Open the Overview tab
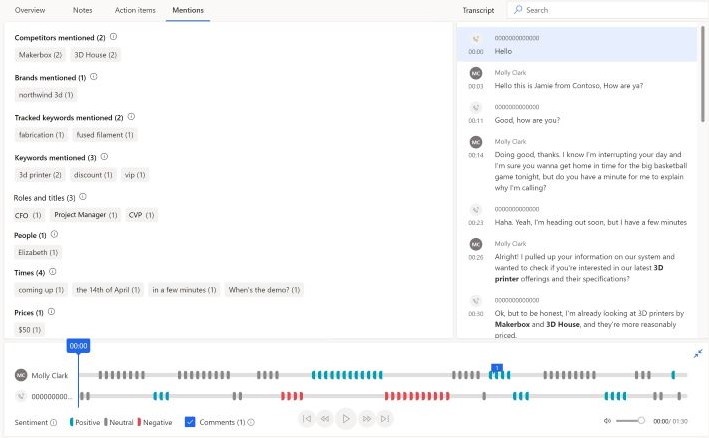Screen dimensions: 709x438 (30, 9)
